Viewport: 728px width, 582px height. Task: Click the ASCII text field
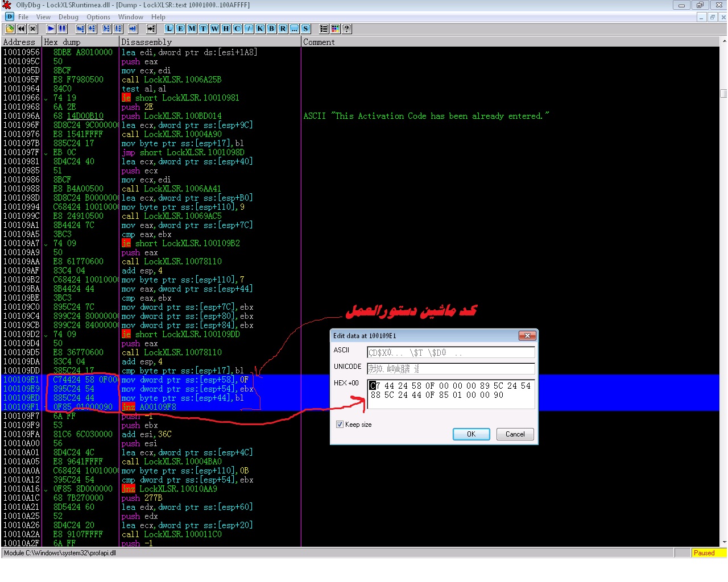pyautogui.click(x=450, y=352)
